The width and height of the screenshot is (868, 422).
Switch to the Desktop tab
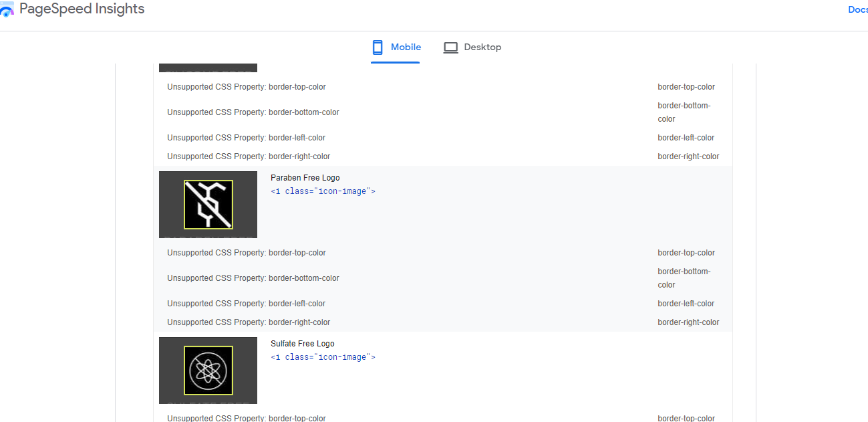(x=472, y=47)
